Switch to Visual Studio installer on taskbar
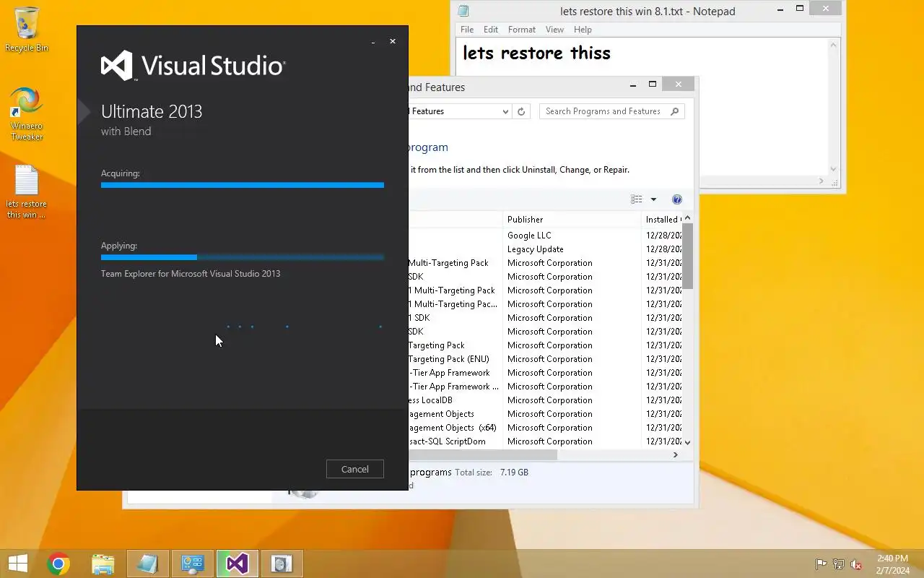924x578 pixels. point(237,564)
